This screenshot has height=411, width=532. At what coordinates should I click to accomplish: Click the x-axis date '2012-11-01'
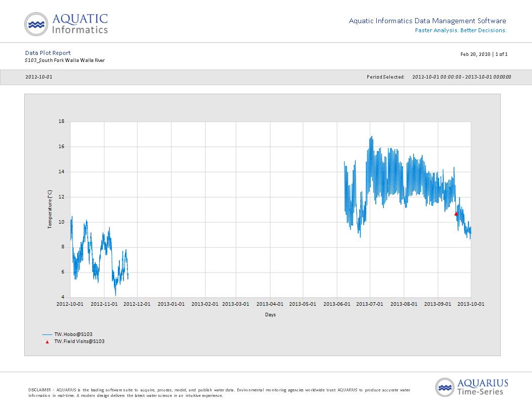tap(104, 304)
